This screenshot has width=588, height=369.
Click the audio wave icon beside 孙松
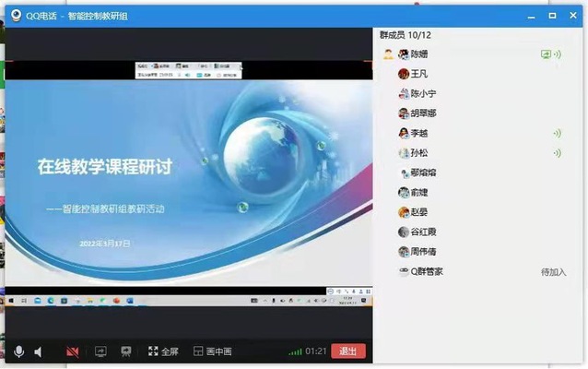(557, 152)
